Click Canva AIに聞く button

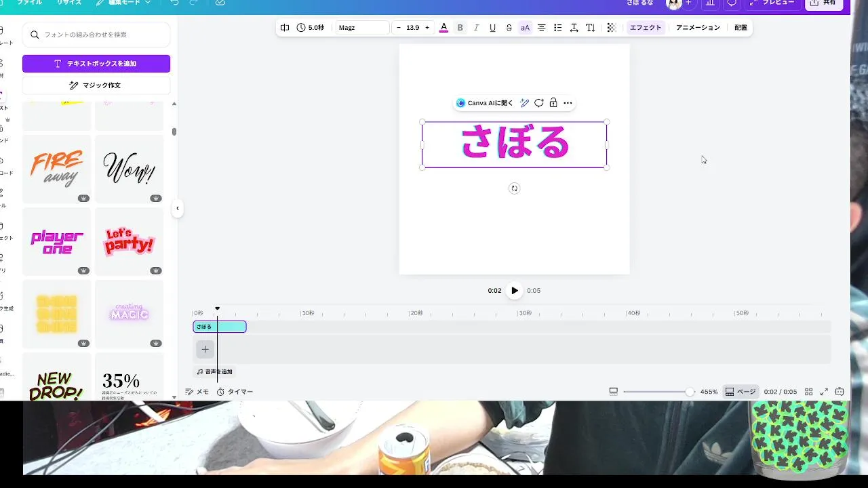coord(485,103)
